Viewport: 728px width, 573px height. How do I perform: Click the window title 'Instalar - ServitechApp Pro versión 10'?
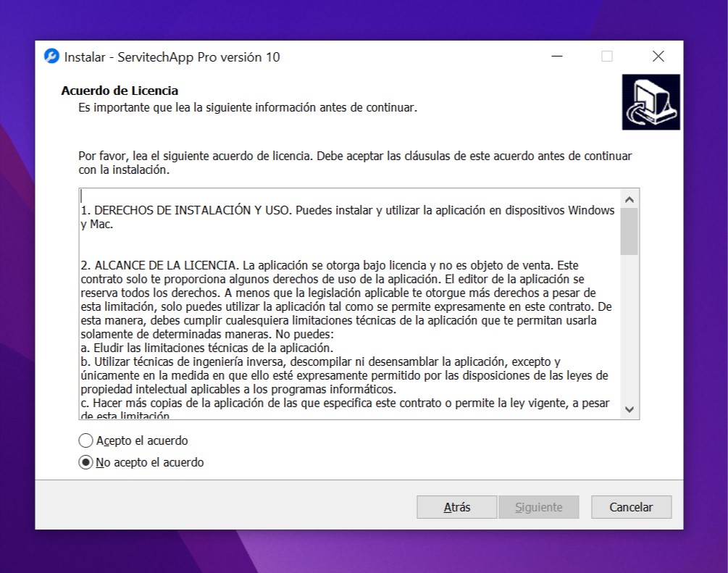(x=172, y=57)
